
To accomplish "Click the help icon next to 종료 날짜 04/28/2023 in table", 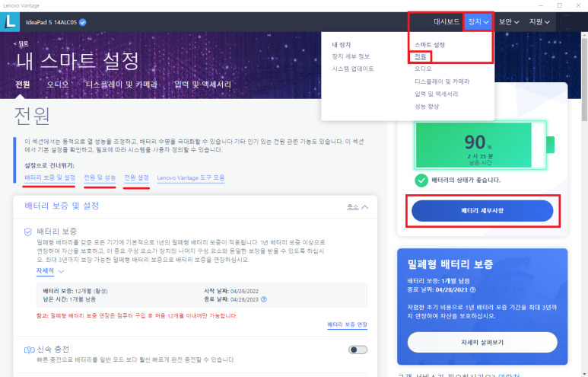I will (264, 299).
